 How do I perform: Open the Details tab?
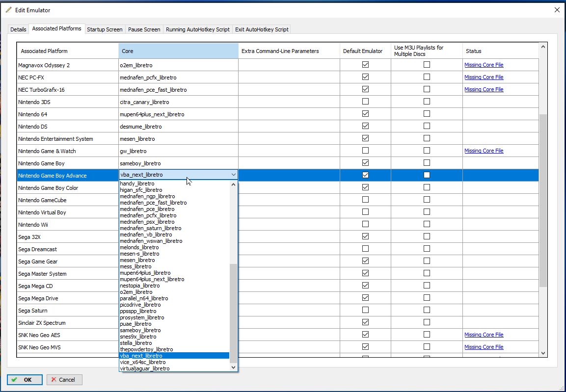click(19, 29)
